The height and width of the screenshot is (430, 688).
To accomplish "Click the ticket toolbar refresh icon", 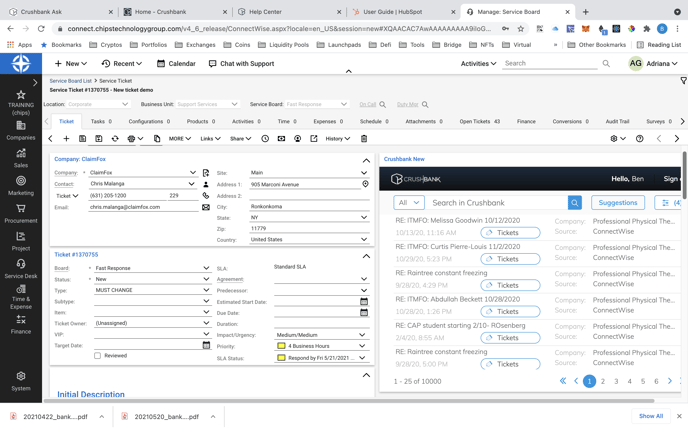I will coord(115,139).
